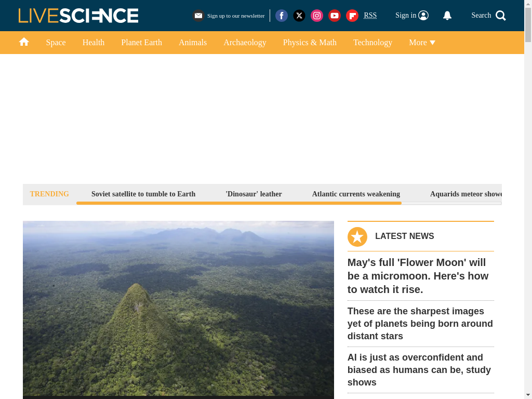Open the Planet Earth section
Screen dimensions: 532x399
(142, 43)
